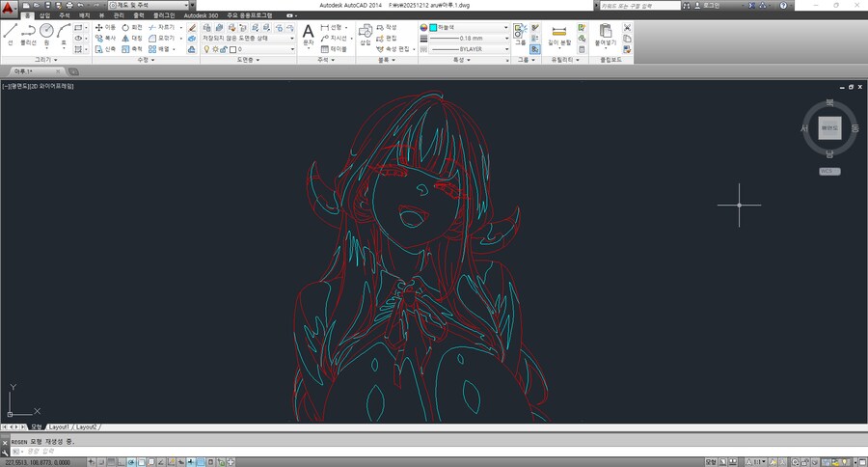
Task: Choose the Polyline (폴리선) tool
Action: click(28, 34)
